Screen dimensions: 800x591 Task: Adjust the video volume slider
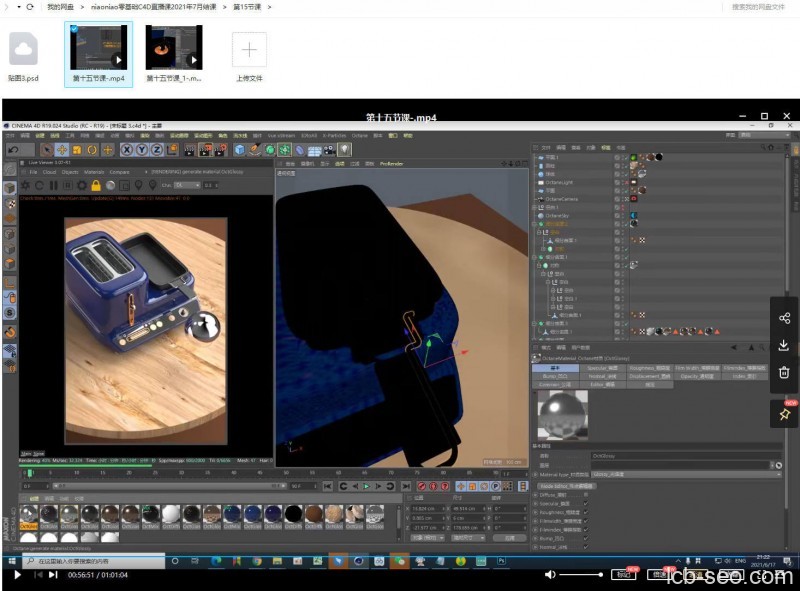point(580,575)
